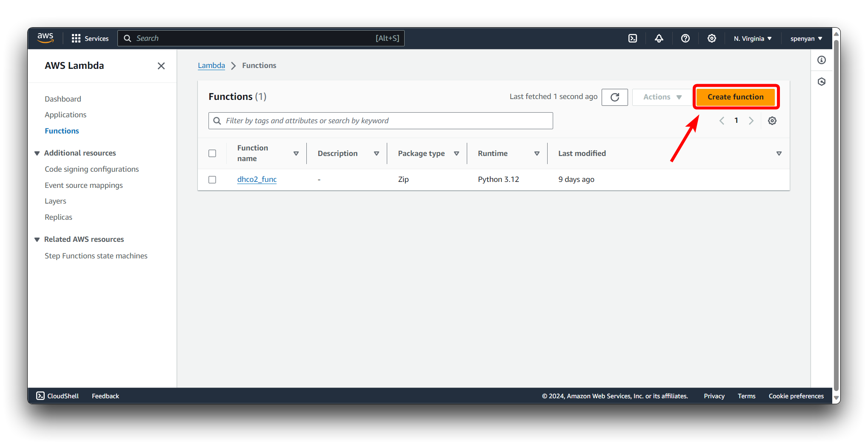
Task: Open Functions in the sidebar
Action: click(62, 131)
